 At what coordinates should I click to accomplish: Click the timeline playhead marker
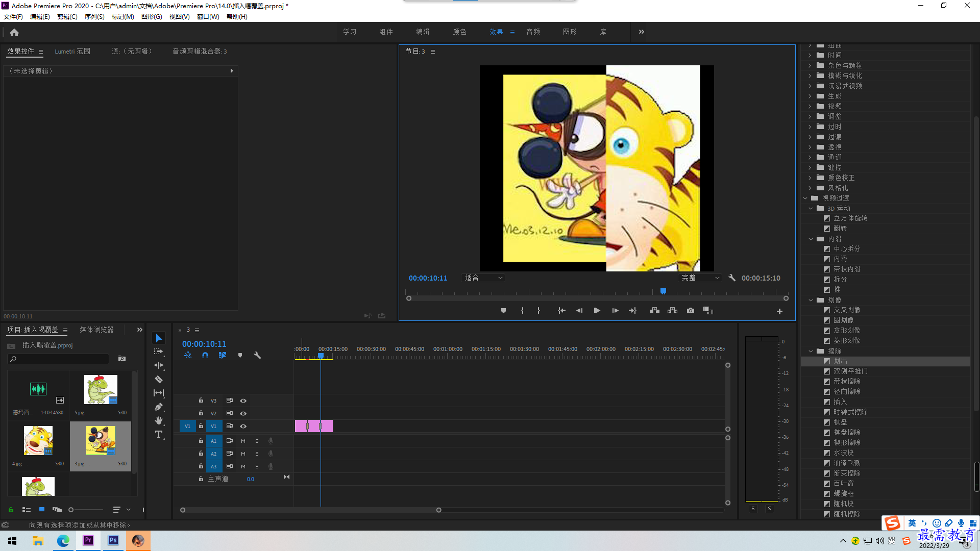point(321,356)
